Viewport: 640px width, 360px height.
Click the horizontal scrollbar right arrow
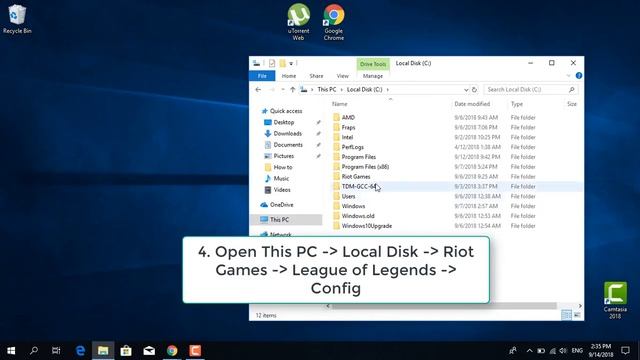pyautogui.click(x=580, y=306)
